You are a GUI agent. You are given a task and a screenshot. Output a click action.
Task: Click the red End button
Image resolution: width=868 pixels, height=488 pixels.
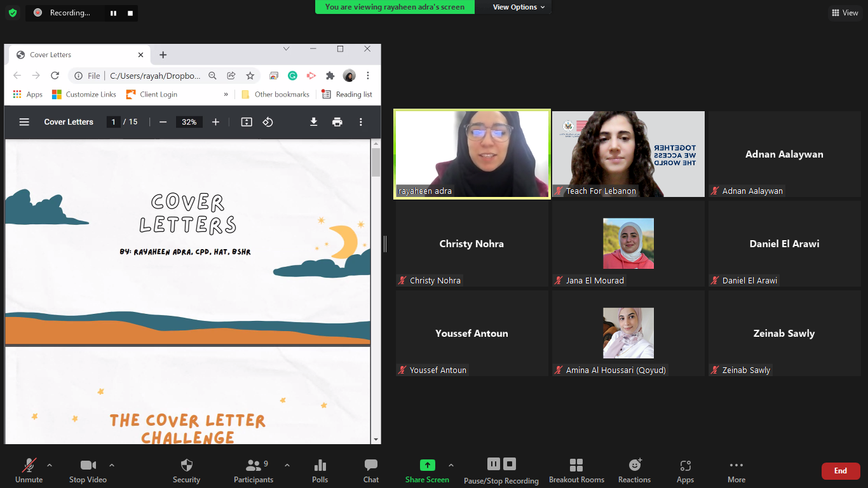[841, 471]
